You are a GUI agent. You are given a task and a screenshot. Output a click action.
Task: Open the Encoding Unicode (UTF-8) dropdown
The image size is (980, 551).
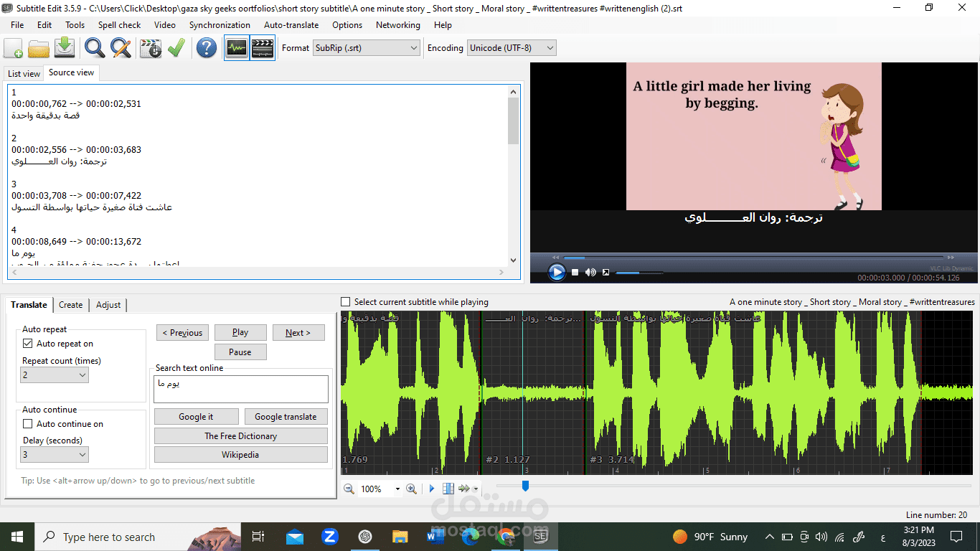pyautogui.click(x=512, y=48)
